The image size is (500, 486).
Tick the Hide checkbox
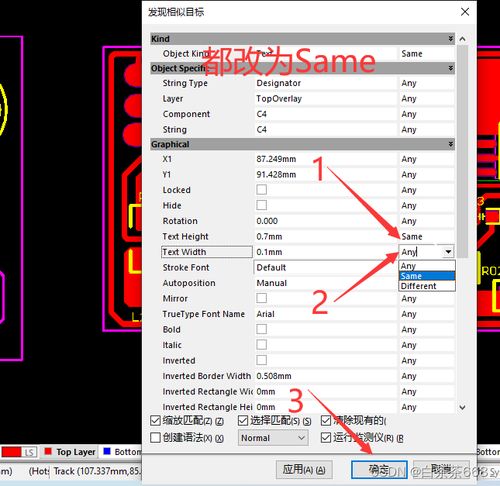coord(261,205)
